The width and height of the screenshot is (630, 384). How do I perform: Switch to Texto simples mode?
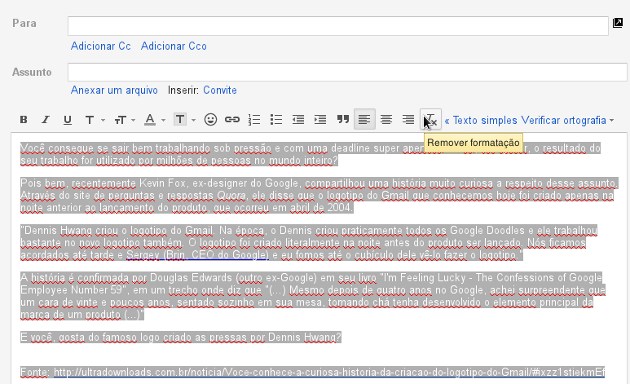point(481,120)
